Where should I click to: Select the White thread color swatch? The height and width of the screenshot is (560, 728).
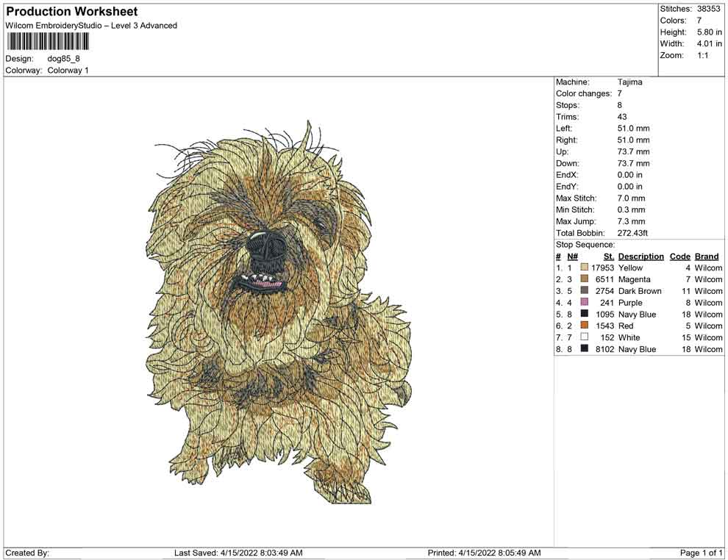585,337
